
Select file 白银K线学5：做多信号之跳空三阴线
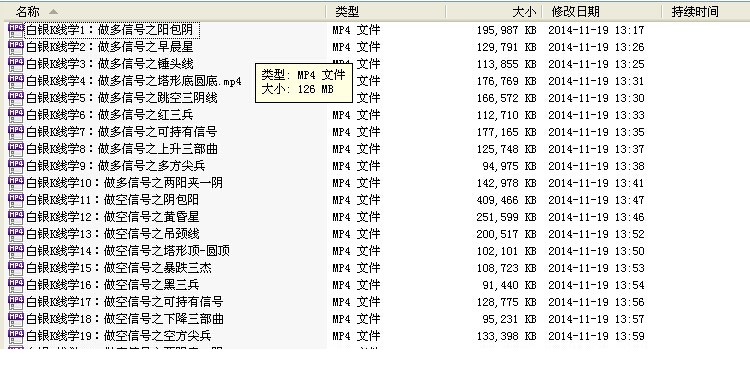121,98
